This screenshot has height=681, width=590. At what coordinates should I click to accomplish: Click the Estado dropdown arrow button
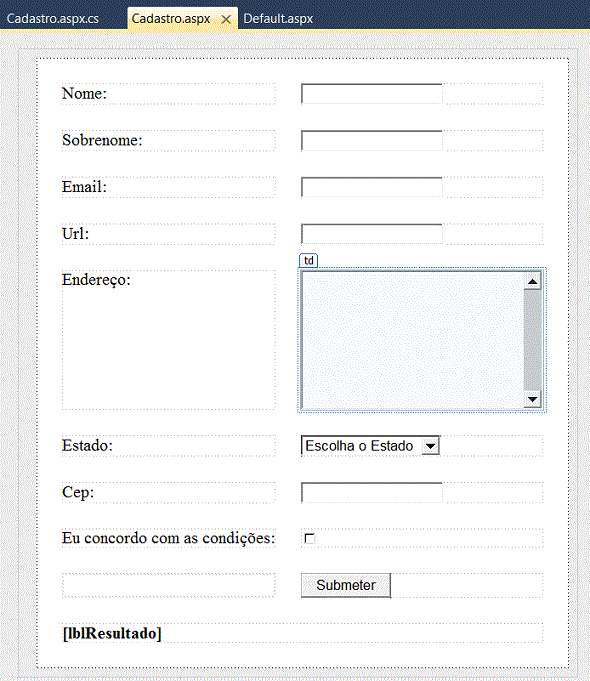pos(430,446)
